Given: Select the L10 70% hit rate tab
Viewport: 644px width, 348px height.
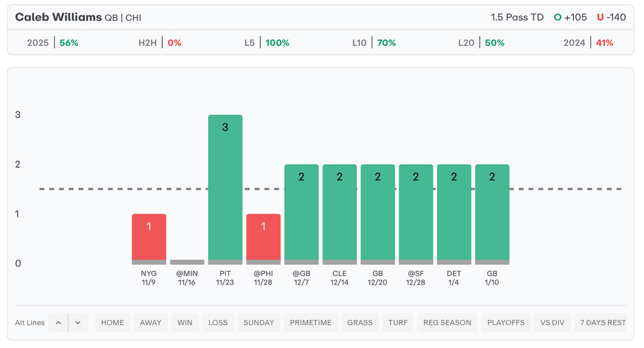Looking at the screenshot, I should (x=374, y=43).
